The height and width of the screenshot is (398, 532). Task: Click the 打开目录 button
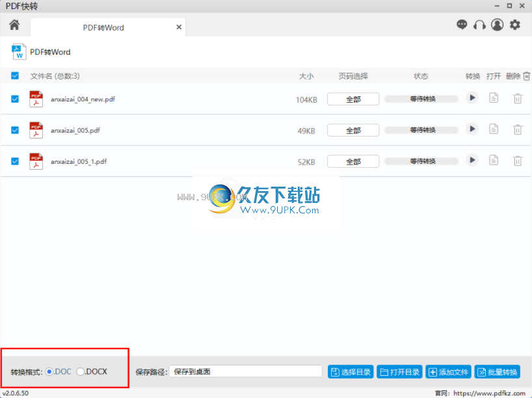click(400, 372)
